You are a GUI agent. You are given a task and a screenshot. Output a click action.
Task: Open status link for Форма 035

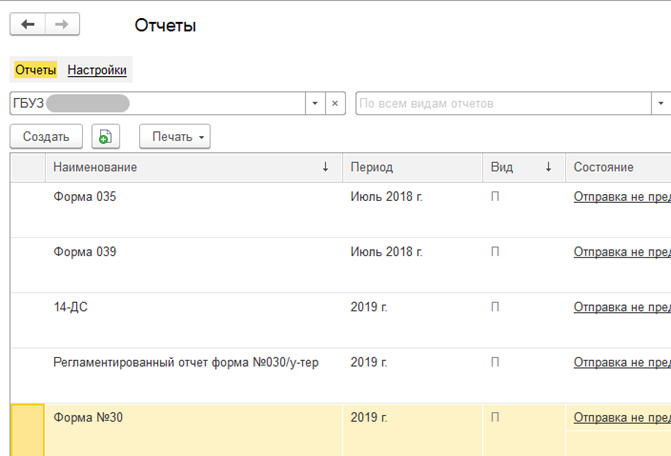pos(621,197)
